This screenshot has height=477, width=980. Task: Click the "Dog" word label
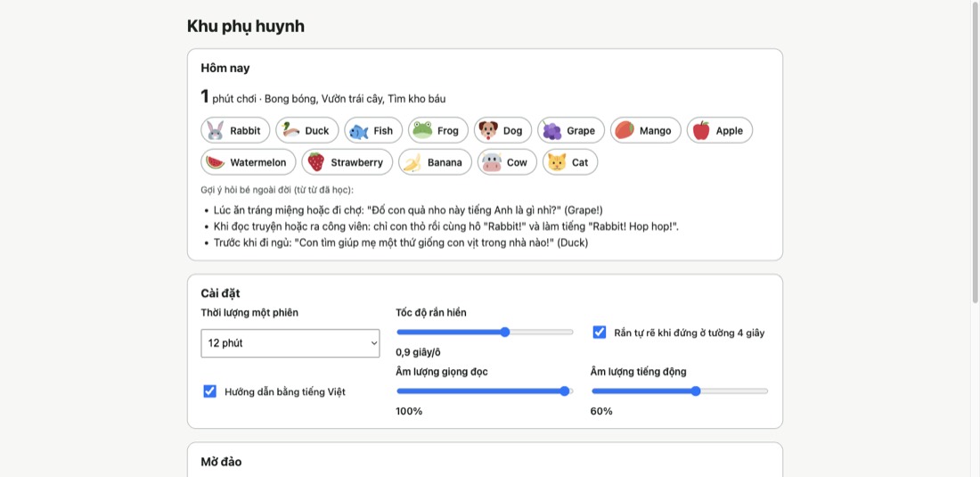click(x=512, y=131)
